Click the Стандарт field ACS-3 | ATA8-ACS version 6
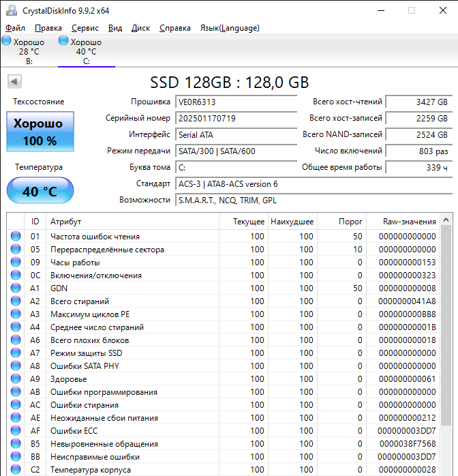 [314, 184]
